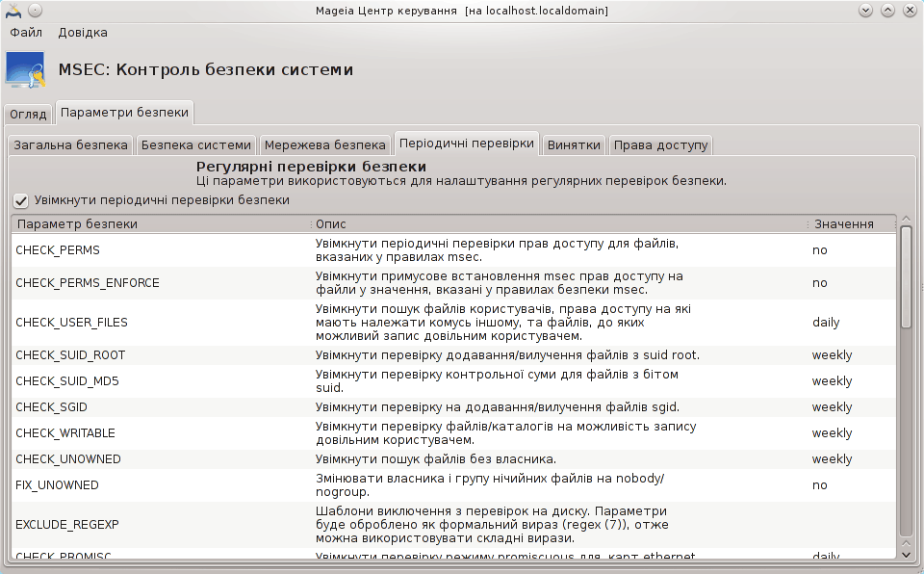Select the EXCLUDE_REGEXP row
The height and width of the screenshot is (574, 924).
(453, 525)
